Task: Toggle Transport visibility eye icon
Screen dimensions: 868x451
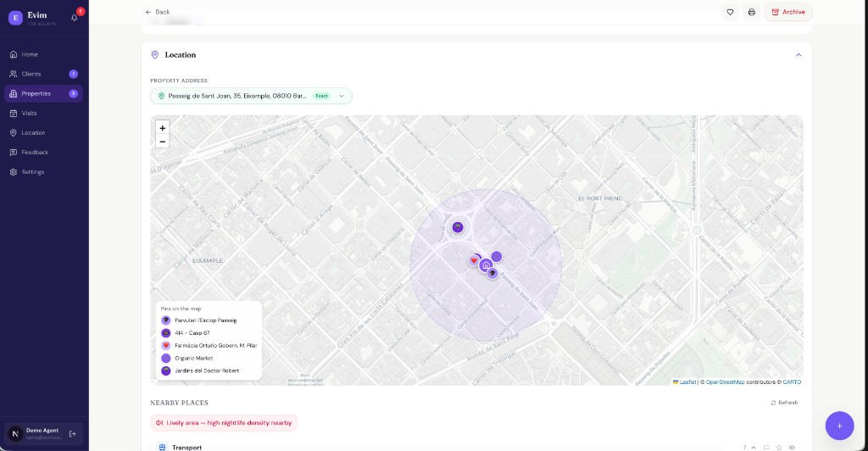Action: [793, 447]
